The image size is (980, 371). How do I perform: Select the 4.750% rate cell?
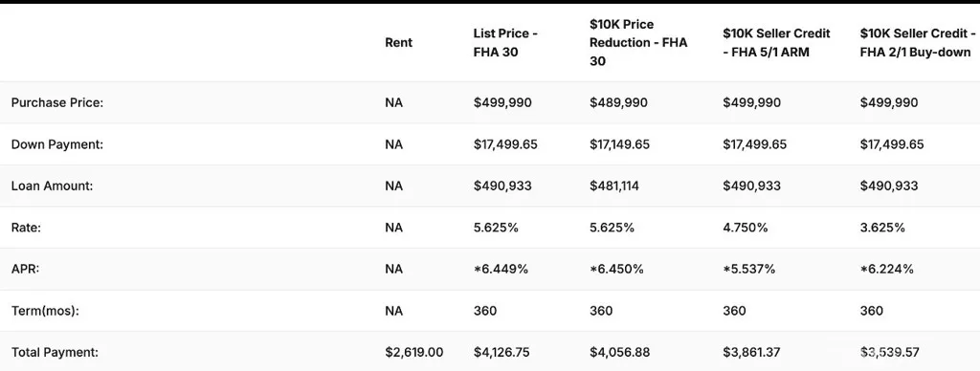tap(745, 228)
